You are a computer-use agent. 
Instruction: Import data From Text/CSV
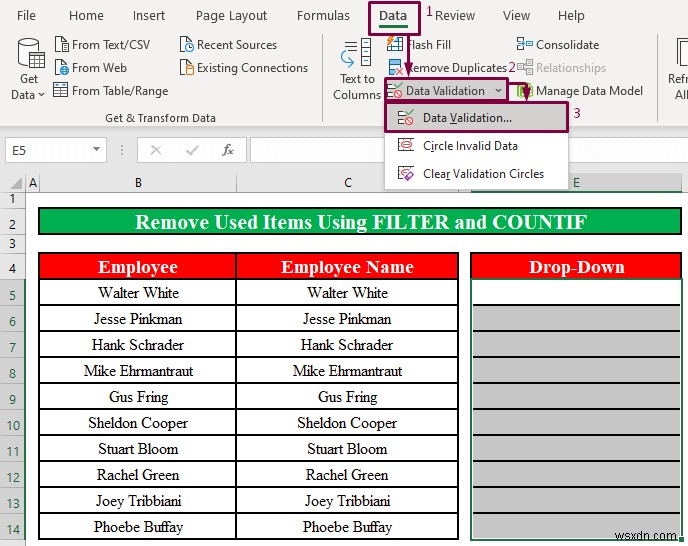(x=102, y=45)
